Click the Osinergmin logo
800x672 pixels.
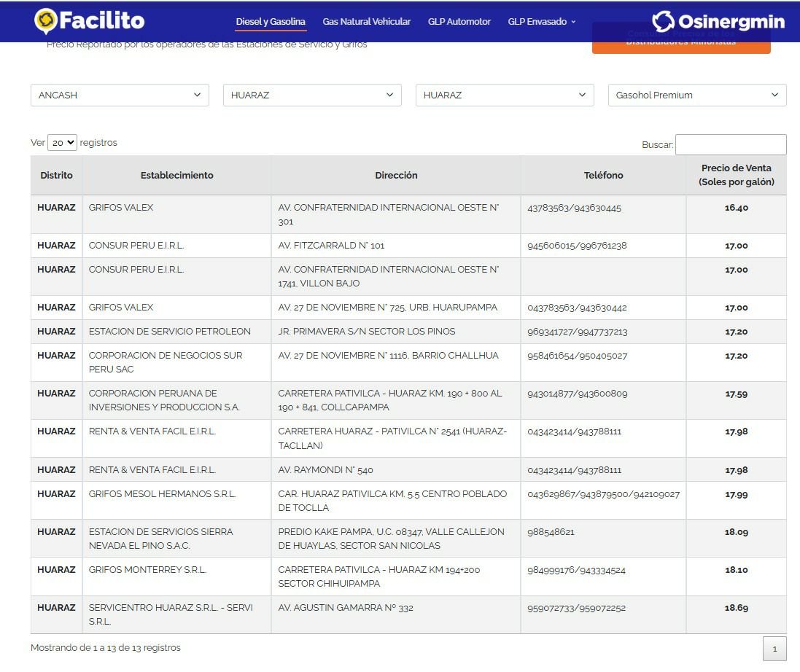pos(718,22)
